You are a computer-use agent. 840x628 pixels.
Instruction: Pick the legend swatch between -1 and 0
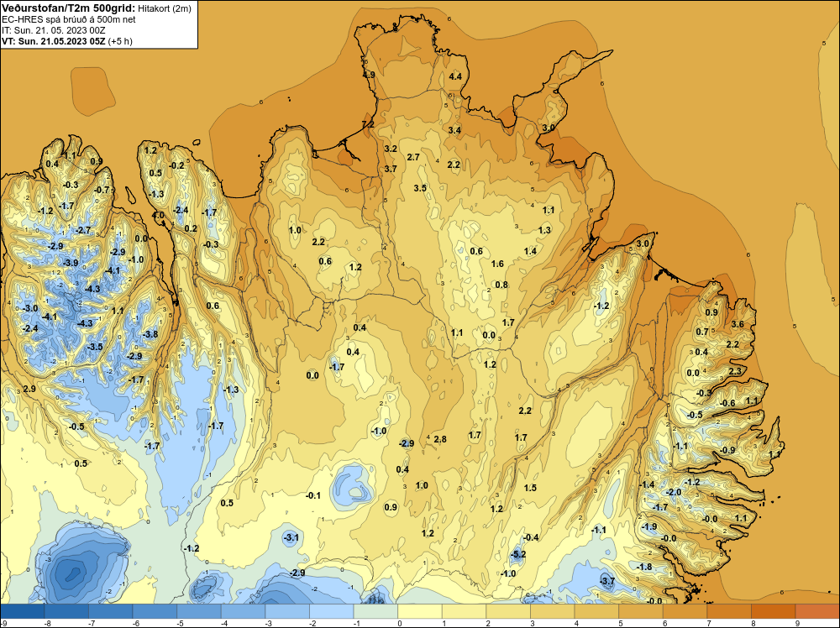tap(375, 611)
